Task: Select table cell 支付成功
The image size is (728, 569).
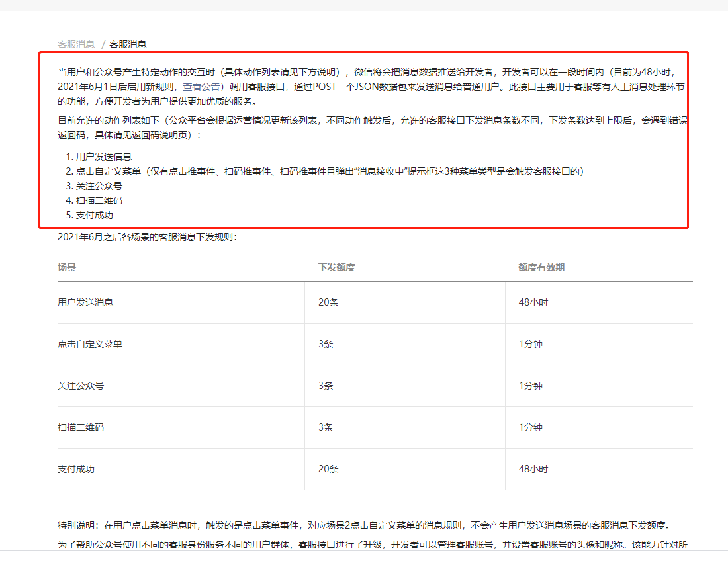Action: [x=76, y=470]
